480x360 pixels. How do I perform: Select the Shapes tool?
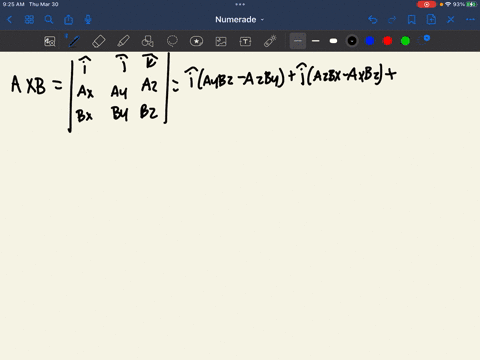(x=148, y=41)
